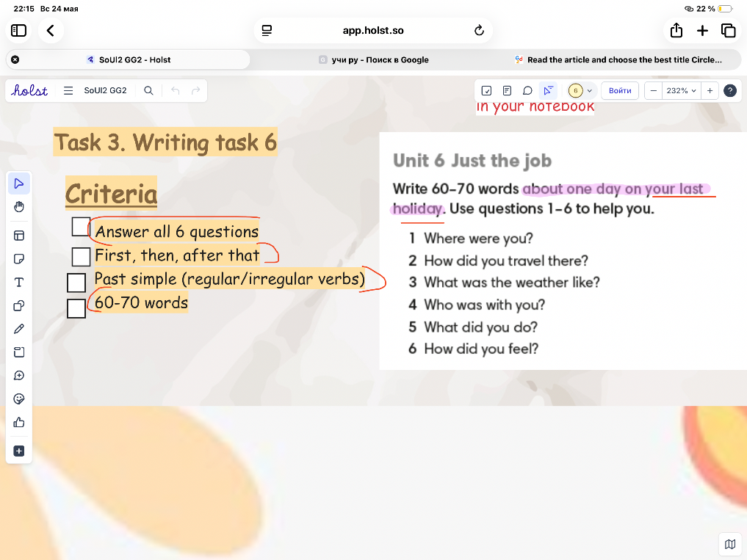This screenshot has width=747, height=560.
Task: Show all Safari tabs overview
Action: [729, 31]
